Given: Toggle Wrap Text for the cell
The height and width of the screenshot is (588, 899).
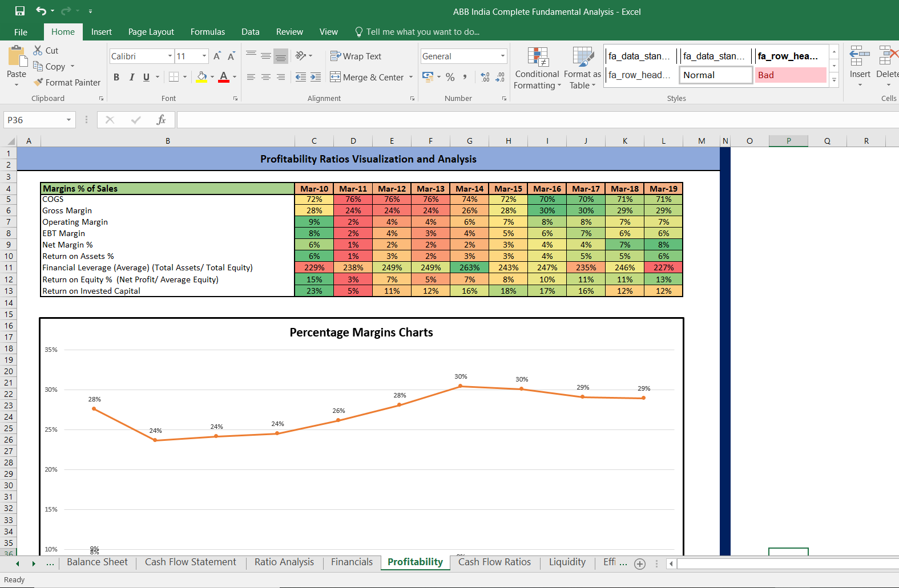Looking at the screenshot, I should (356, 56).
